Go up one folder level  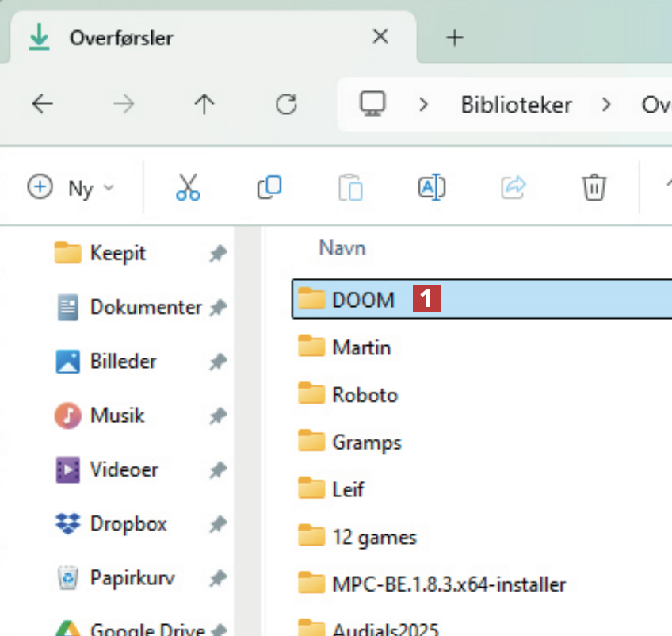(204, 104)
